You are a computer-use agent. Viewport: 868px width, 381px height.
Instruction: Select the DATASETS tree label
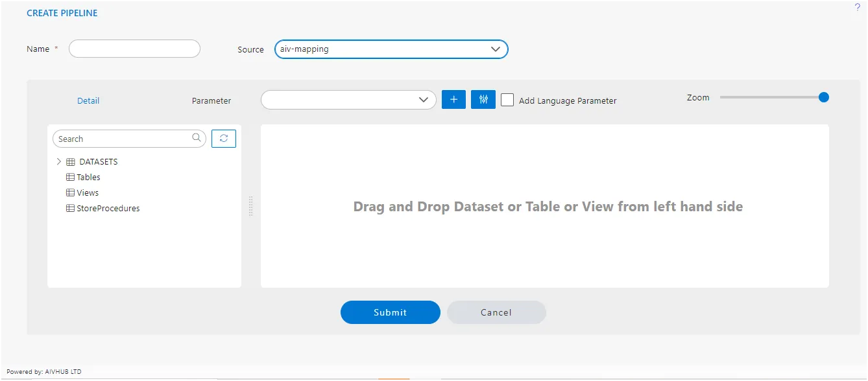99,162
